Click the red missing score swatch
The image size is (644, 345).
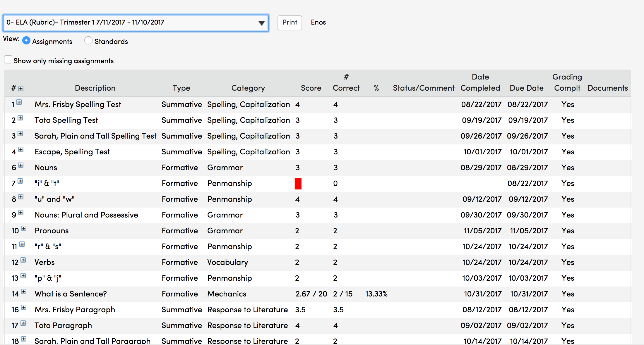pos(298,184)
